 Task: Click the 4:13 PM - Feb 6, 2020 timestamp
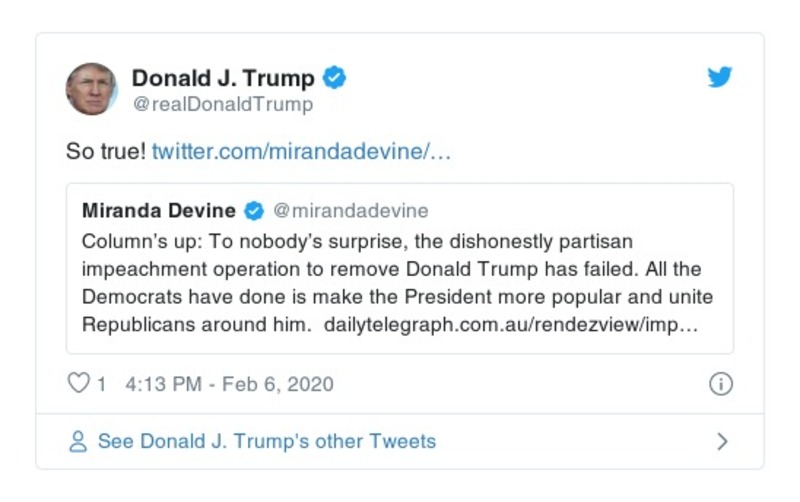click(x=229, y=384)
